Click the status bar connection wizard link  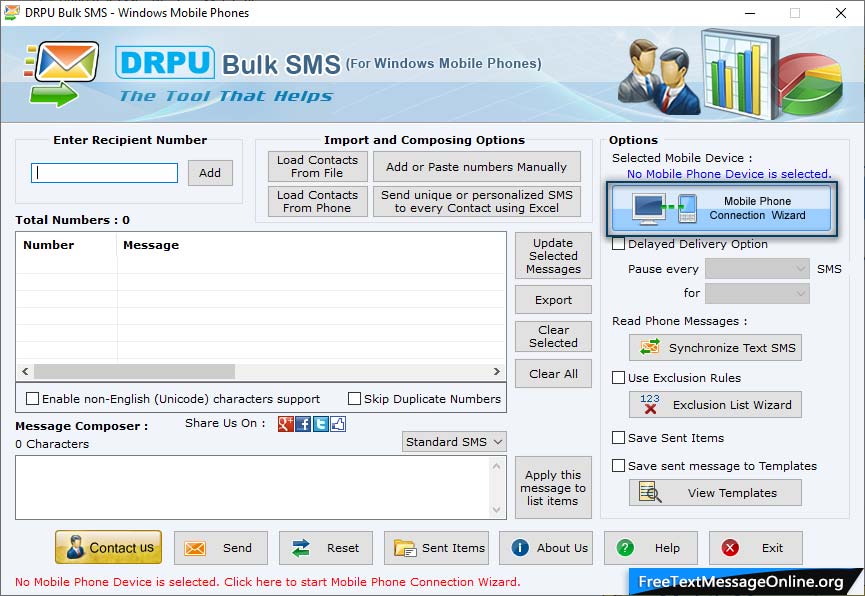pyautogui.click(x=268, y=582)
